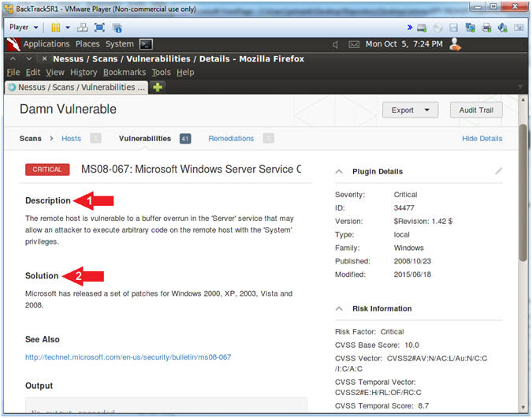
Task: Click the Published date 2008/10/23
Action: 412,261
